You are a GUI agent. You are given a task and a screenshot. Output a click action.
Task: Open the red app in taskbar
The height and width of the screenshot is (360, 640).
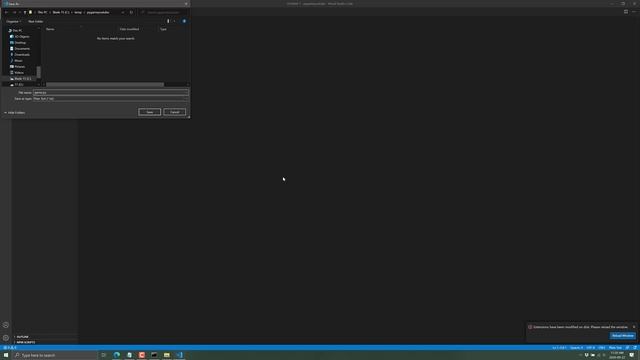coord(142,355)
